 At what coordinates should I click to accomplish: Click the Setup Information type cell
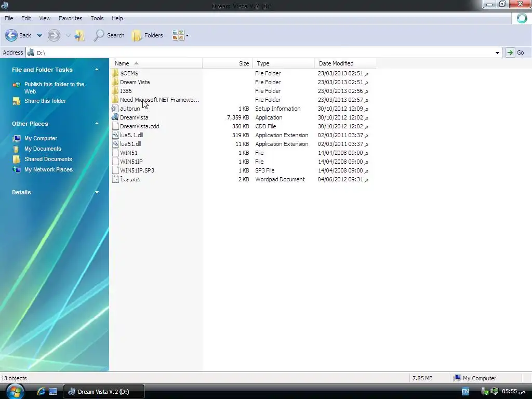tap(278, 109)
